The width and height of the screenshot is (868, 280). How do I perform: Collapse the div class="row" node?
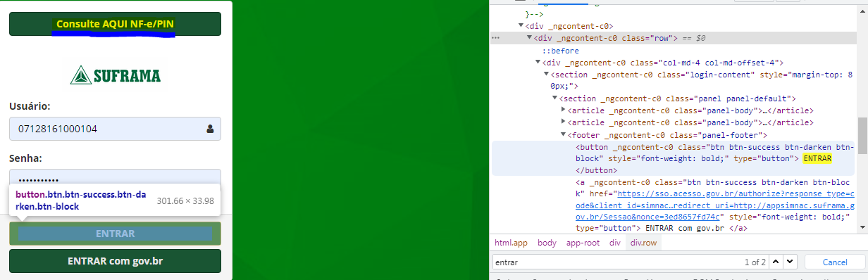pyautogui.click(x=529, y=38)
